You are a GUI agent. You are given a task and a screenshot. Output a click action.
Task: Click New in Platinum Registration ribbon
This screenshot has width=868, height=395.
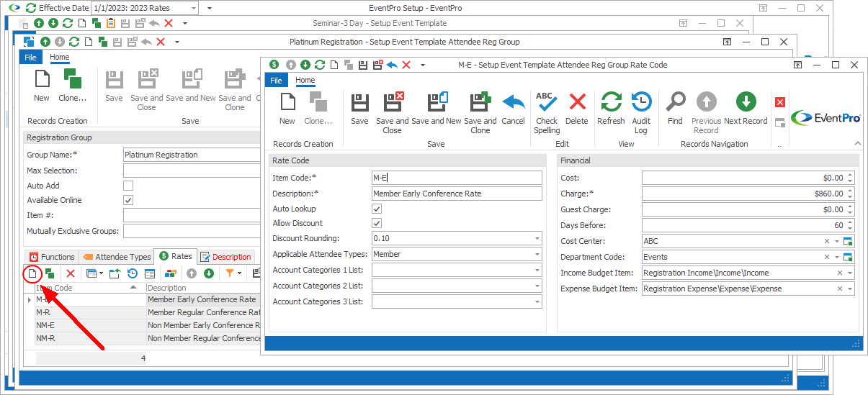(x=42, y=86)
